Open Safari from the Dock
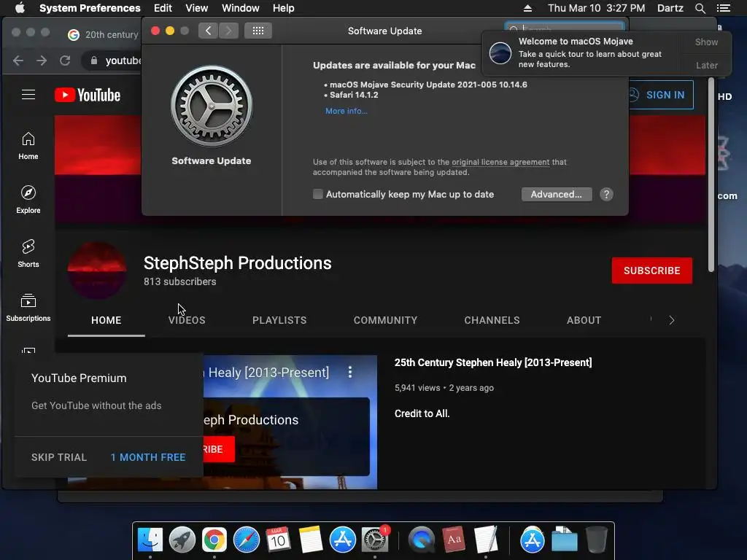The width and height of the screenshot is (747, 560). [247, 540]
